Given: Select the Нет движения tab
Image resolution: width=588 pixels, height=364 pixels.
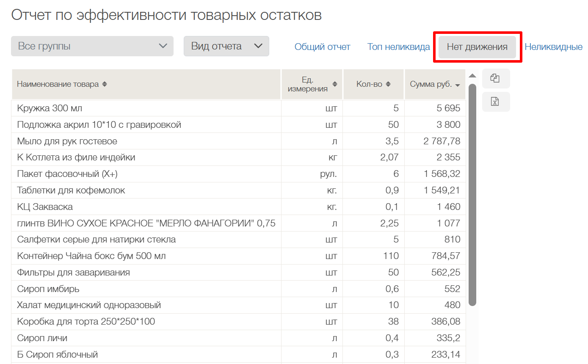Looking at the screenshot, I should coord(477,47).
